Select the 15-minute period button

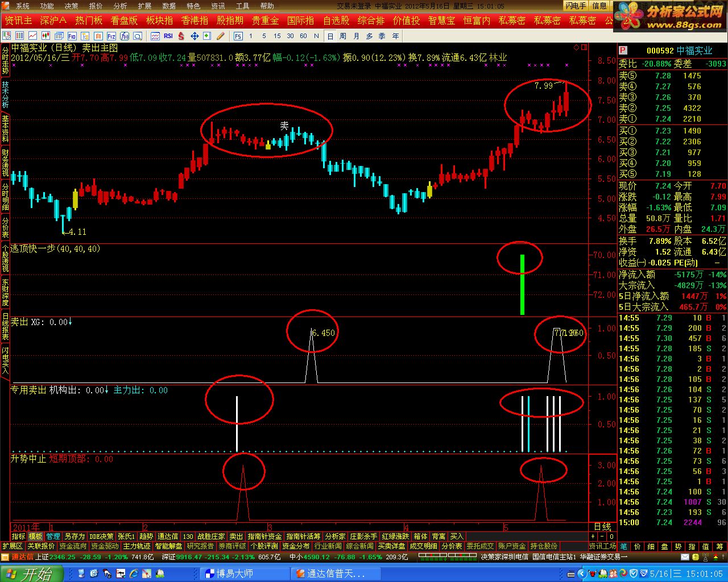click(x=277, y=36)
